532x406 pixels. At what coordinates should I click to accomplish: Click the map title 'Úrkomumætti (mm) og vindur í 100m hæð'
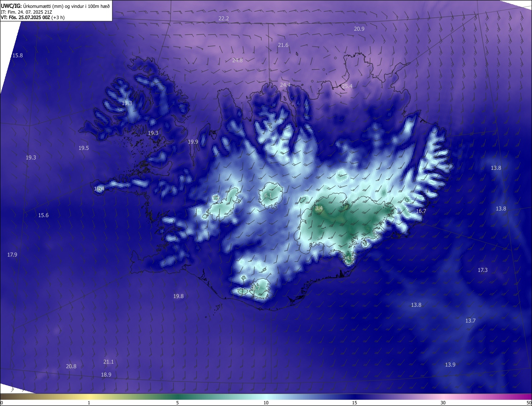66,6
